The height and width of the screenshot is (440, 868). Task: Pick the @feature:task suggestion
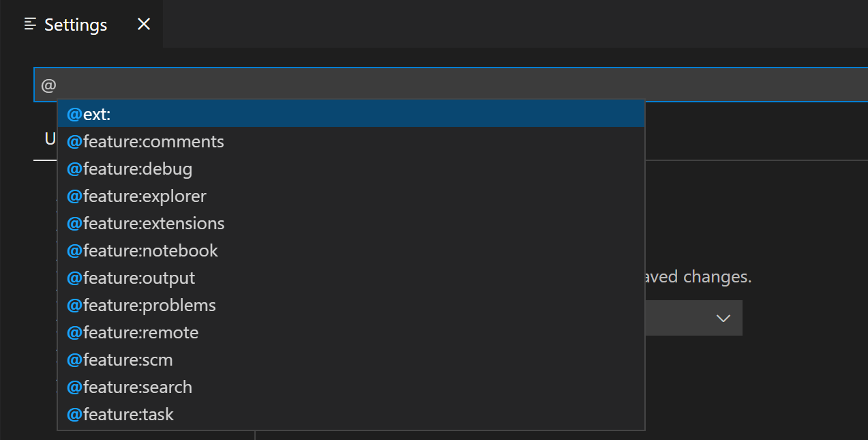121,414
